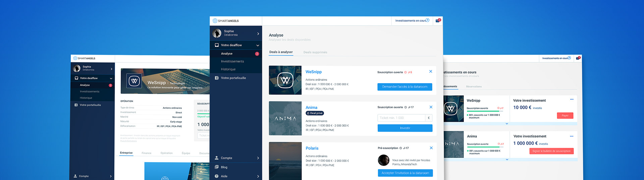The height and width of the screenshot is (180, 644).
Task: Click clock icon next to J-5 on WeSnipp
Action: click(x=406, y=72)
